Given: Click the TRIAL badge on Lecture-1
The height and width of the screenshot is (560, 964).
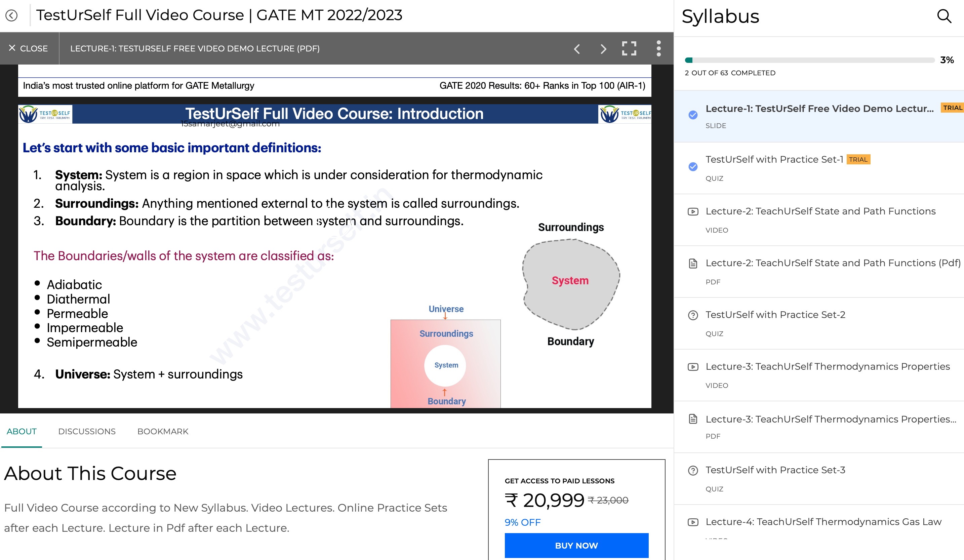Looking at the screenshot, I should (x=952, y=108).
